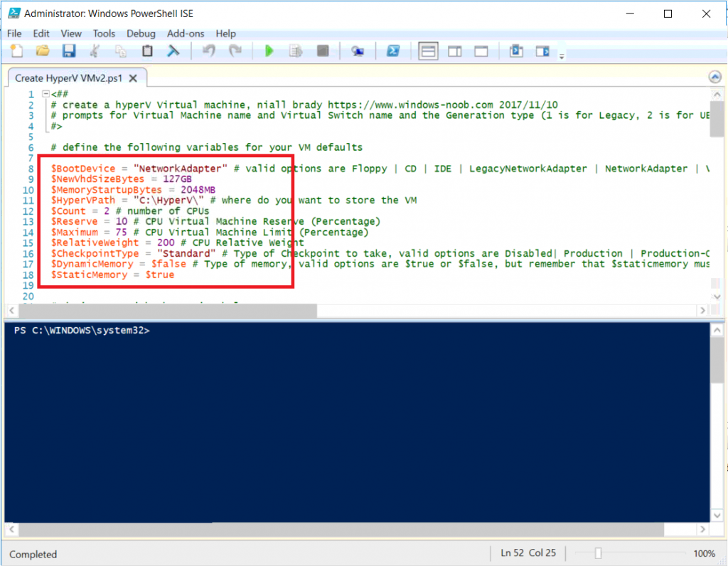Toggle Show Script Pane Maximized layout

[x=480, y=50]
